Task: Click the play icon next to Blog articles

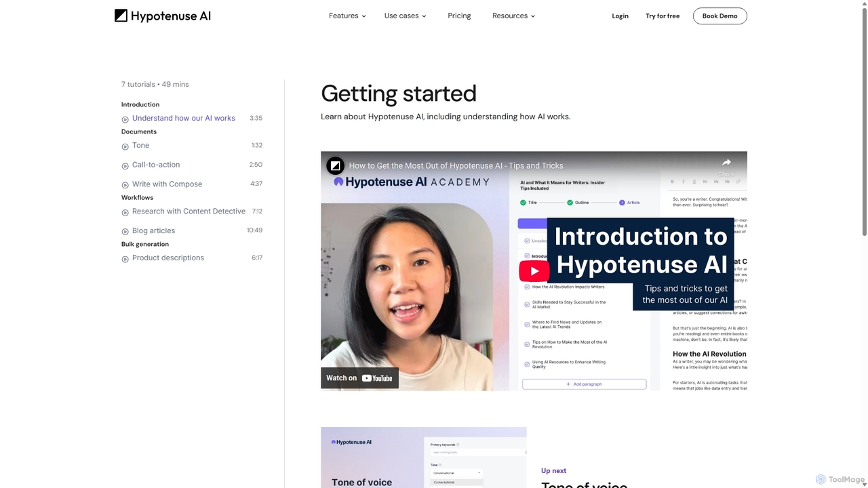Action: tap(125, 232)
